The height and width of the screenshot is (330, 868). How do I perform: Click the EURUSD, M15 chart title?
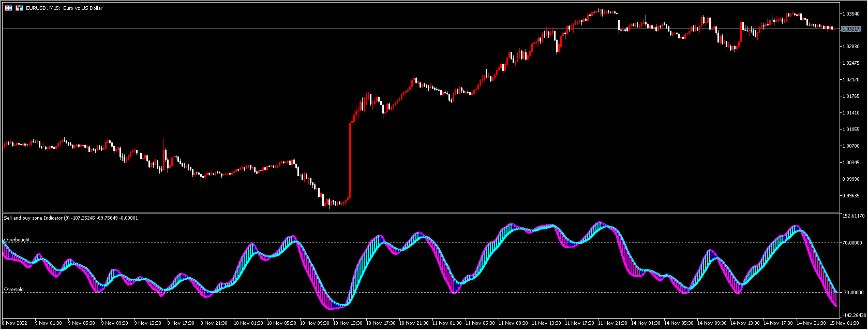coord(64,8)
